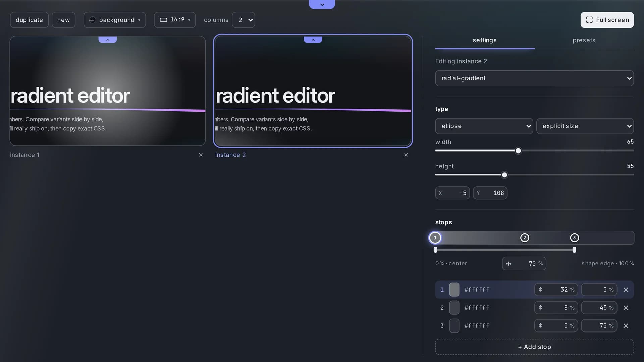Click the opacity icon in stop 3 row
Image resolution: width=644 pixels, height=362 pixels.
point(540,325)
